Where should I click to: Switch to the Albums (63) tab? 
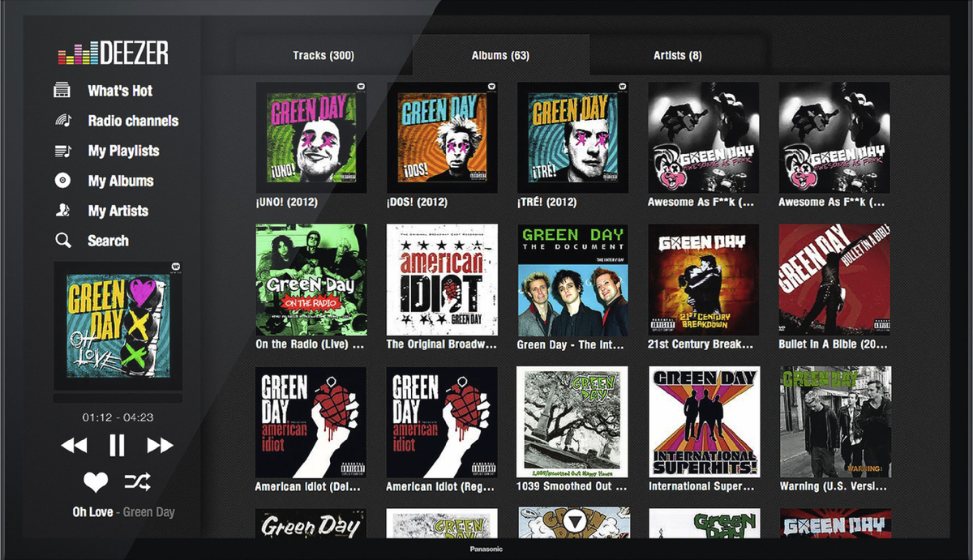click(x=500, y=56)
